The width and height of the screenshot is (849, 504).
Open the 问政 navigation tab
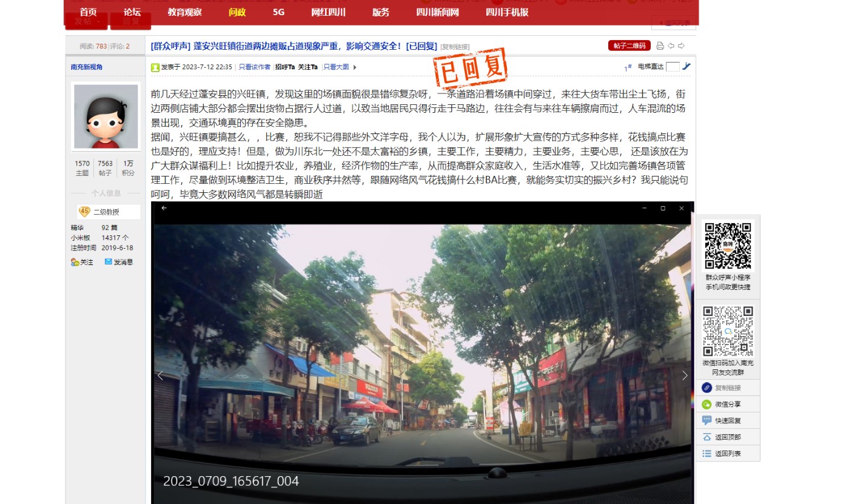(x=237, y=12)
